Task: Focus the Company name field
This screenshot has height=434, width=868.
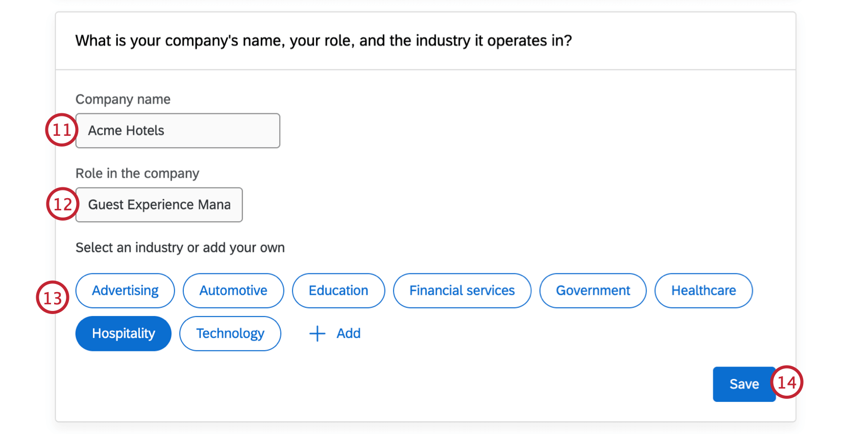Action: point(178,131)
